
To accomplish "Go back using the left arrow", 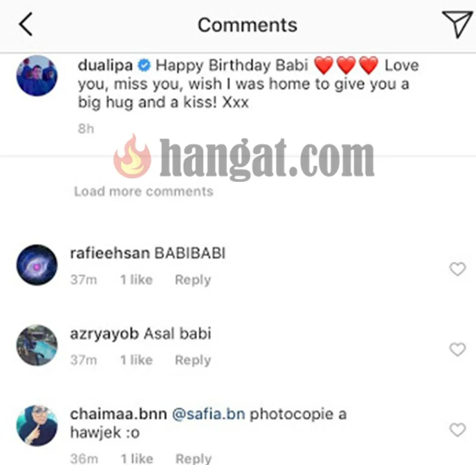I will click(x=26, y=24).
